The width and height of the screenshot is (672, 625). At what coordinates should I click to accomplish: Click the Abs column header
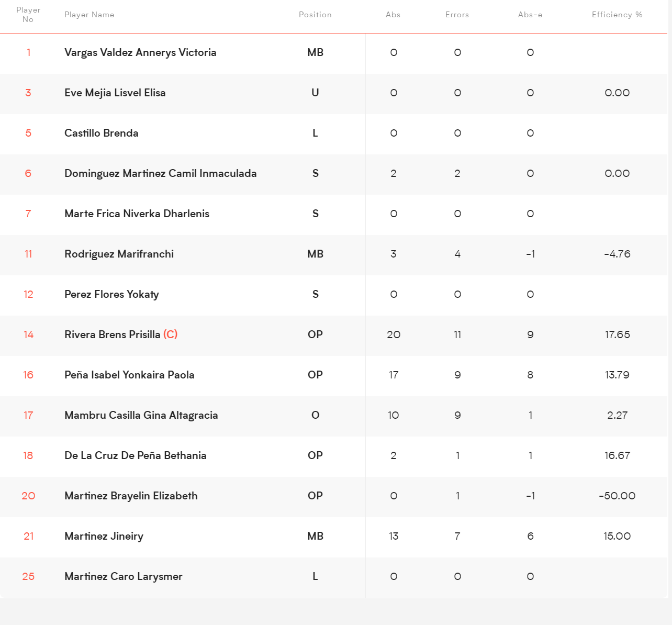click(393, 15)
